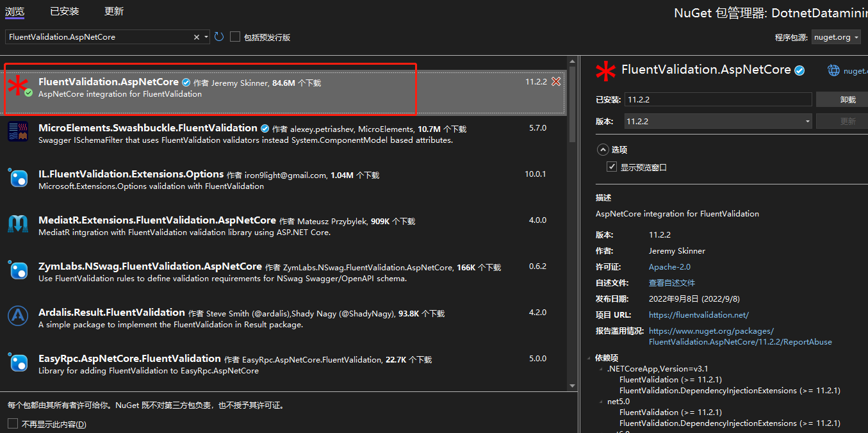The image size is (868, 433).
Task: Click the verified badge beside MicroElements.Swashbuckle.FluentValidation
Action: point(265,128)
